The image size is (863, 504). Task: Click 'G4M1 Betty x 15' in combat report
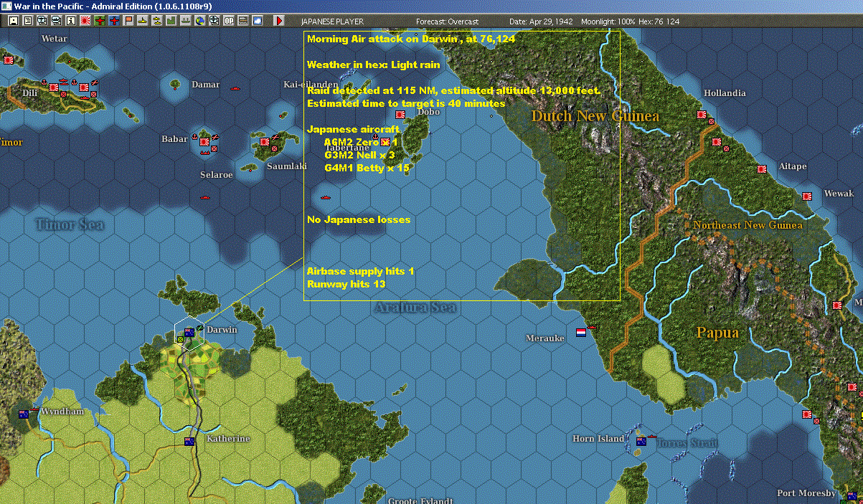click(x=367, y=168)
